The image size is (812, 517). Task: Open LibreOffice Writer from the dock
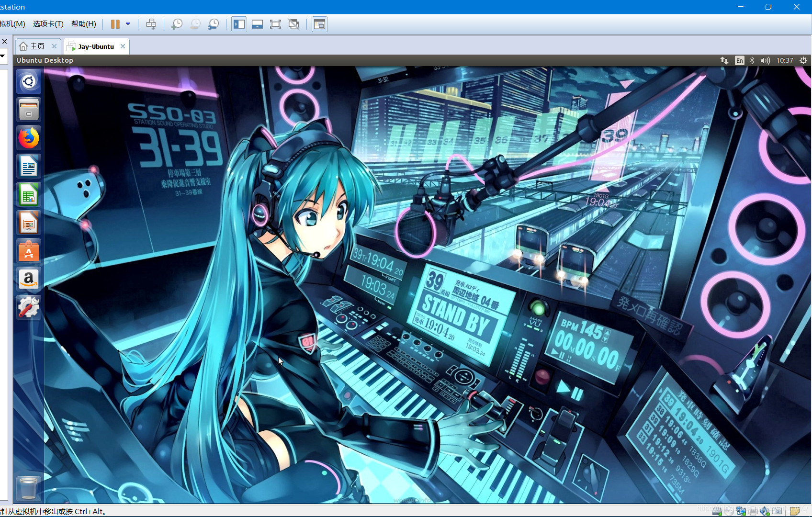pyautogui.click(x=29, y=166)
